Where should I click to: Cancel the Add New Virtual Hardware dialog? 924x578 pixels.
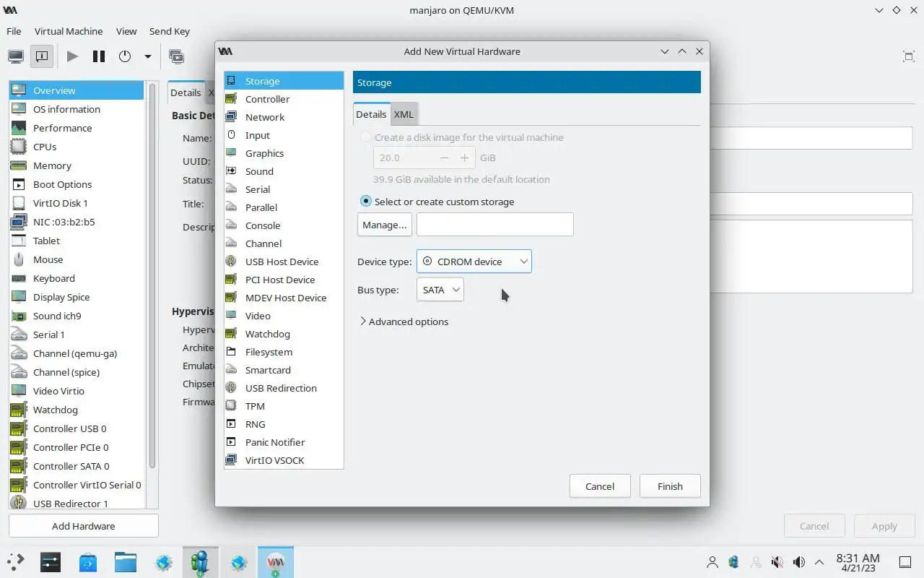click(x=600, y=486)
